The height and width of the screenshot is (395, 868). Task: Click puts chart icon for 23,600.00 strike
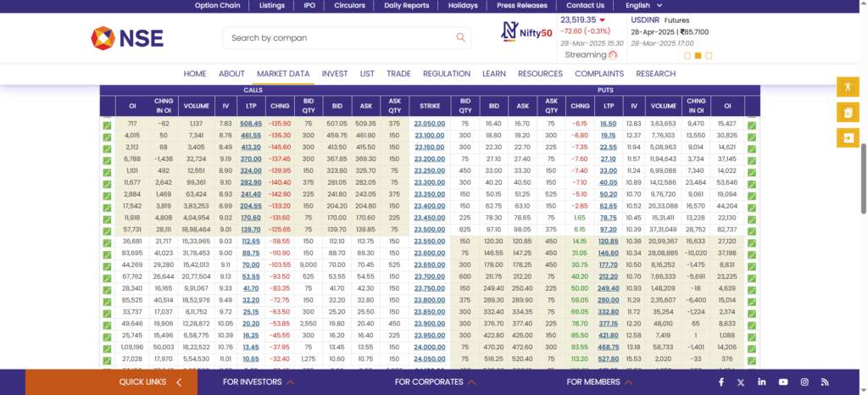pos(752,255)
